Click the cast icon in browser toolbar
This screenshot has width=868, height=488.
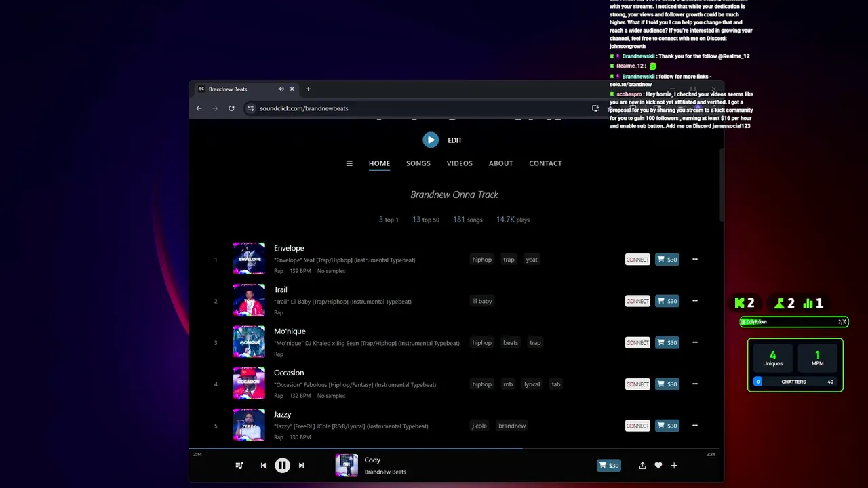click(595, 108)
